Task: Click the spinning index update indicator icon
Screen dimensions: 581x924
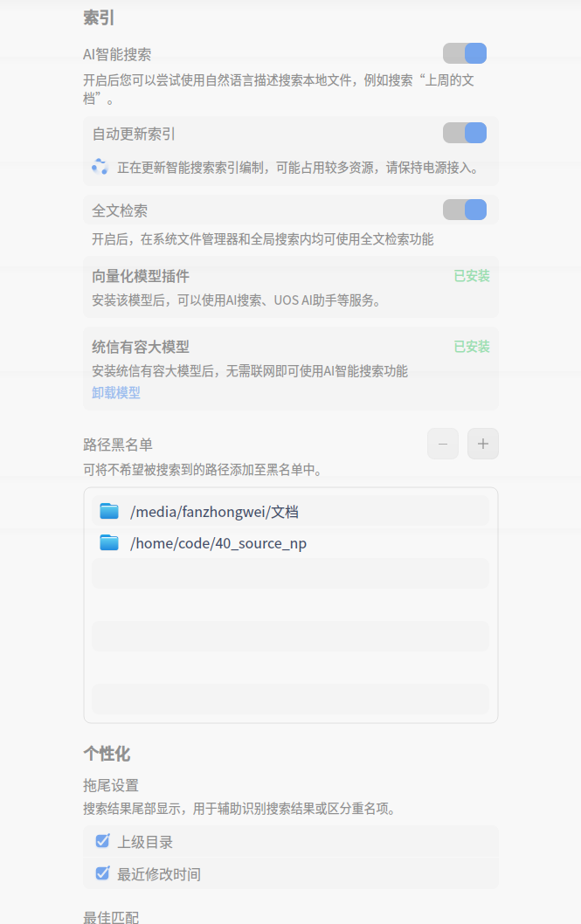Action: [x=100, y=168]
